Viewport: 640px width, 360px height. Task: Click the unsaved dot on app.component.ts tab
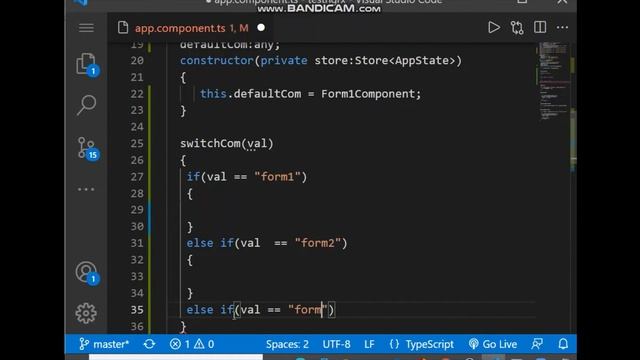pos(261,28)
